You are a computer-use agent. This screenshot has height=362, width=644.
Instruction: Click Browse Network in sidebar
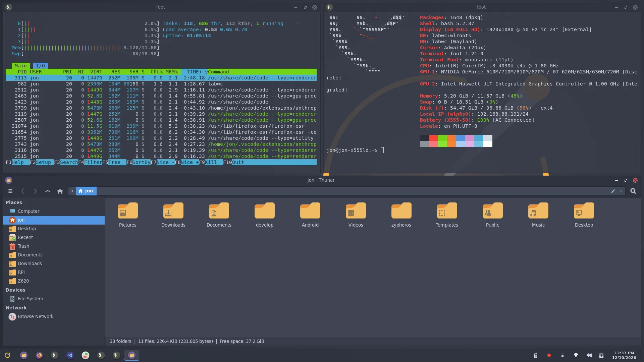(x=54, y=316)
